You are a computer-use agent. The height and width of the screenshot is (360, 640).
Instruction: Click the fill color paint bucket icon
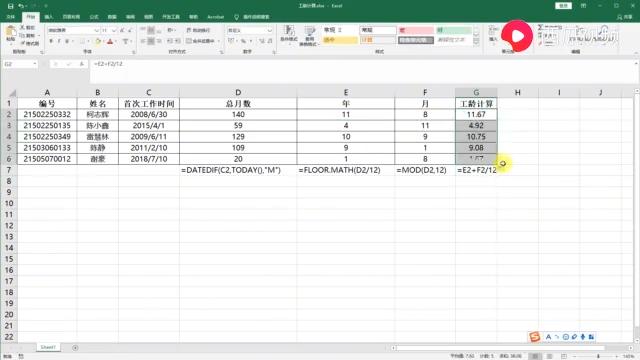[98, 41]
